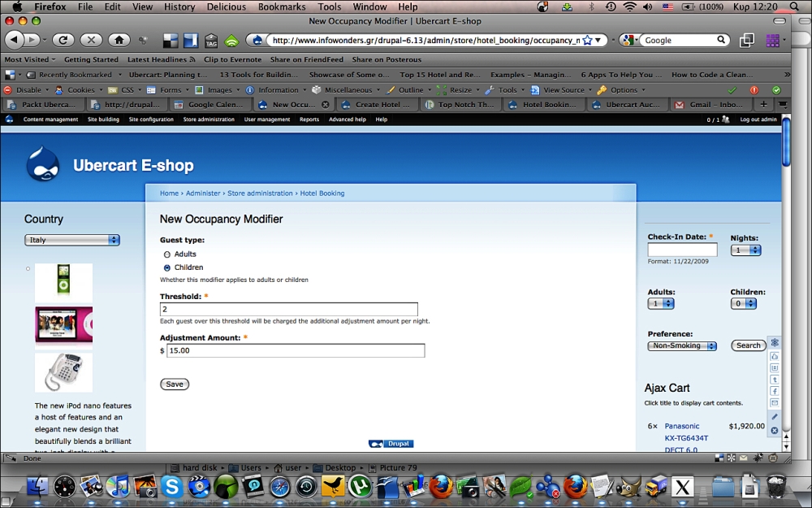
Task: Reload the page with the refresh button
Action: [63, 40]
